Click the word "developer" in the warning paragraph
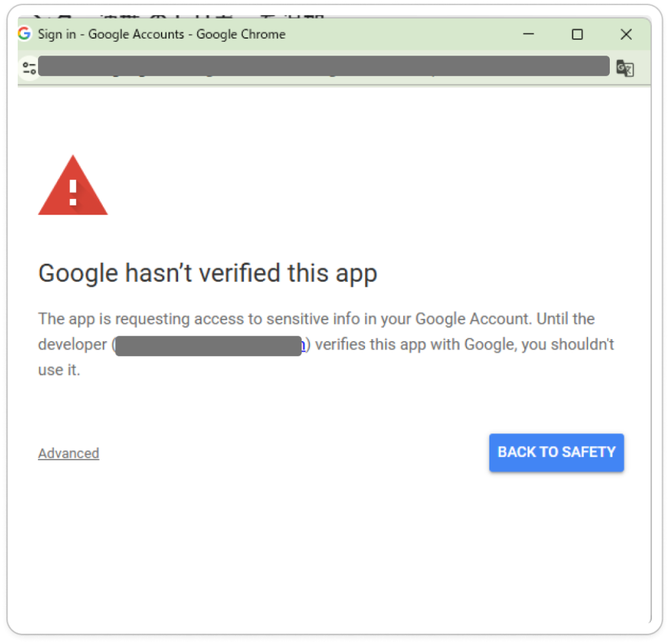 [72, 344]
